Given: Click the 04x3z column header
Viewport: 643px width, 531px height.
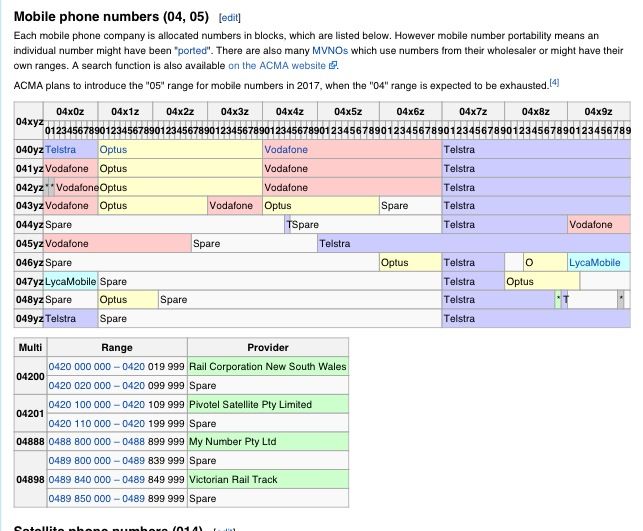Looking at the screenshot, I should (x=235, y=112).
